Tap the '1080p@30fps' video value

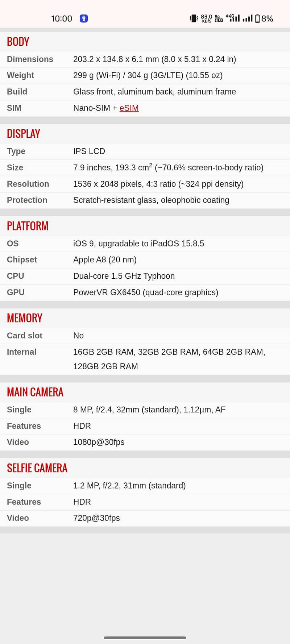[x=99, y=442]
